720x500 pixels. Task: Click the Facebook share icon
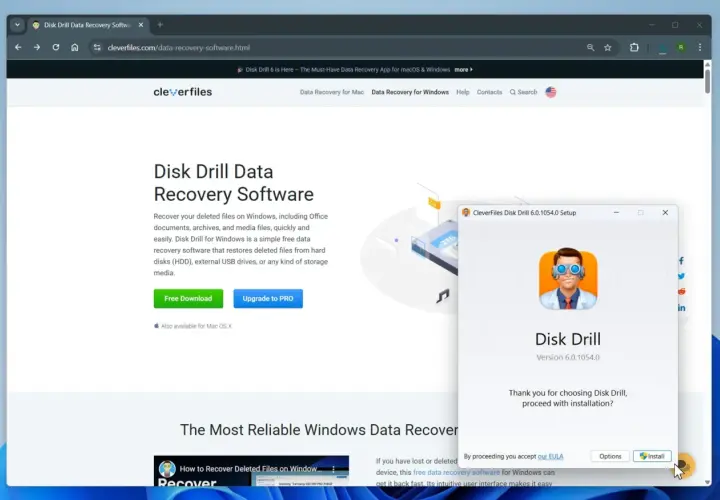pyautogui.click(x=681, y=261)
